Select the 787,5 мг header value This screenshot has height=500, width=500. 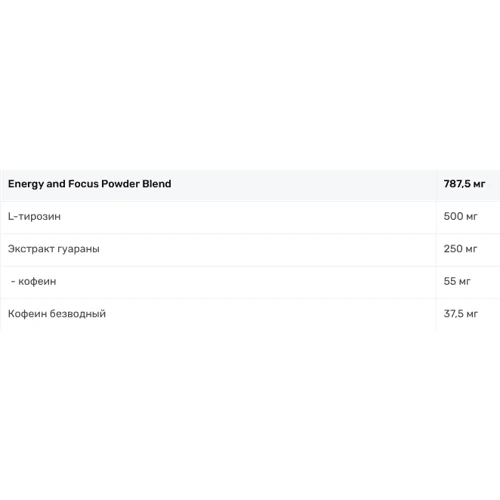pyautogui.click(x=464, y=184)
